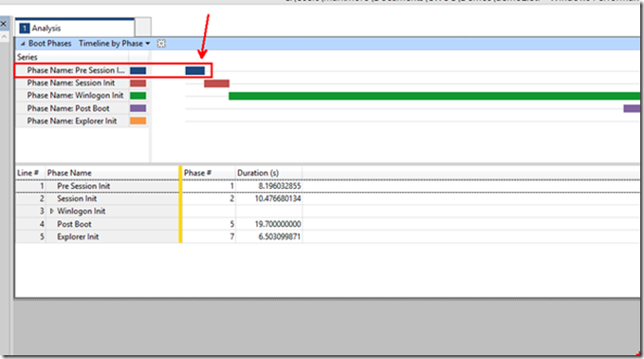The height and width of the screenshot is (359, 644).
Task: Click the Explorer Init orange legend swatch
Action: [x=138, y=121]
